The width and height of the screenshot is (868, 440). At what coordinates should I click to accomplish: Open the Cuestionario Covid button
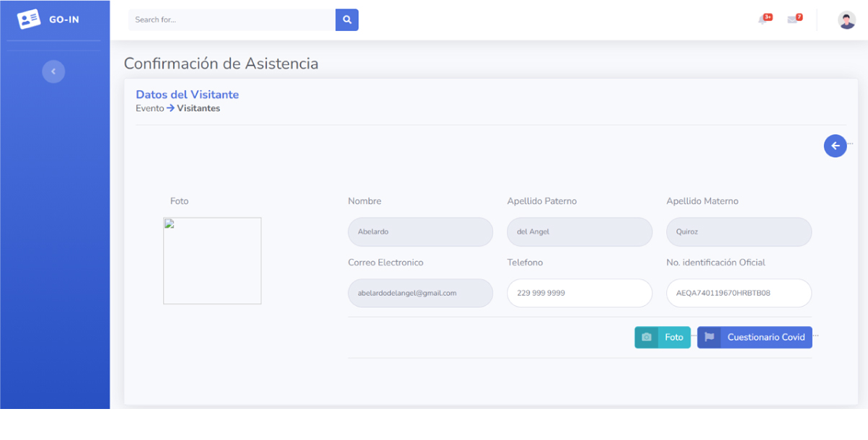[755, 338]
